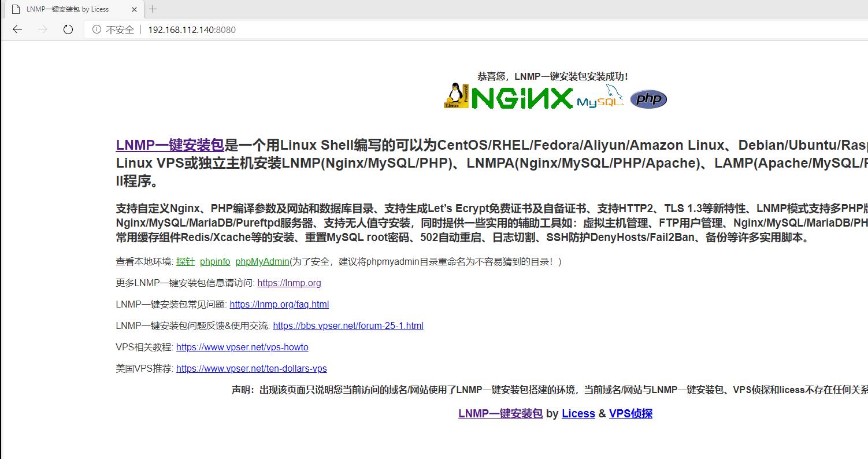Image resolution: width=868 pixels, height=459 pixels.
Task: Open the phpinfo link
Action: [x=215, y=262]
